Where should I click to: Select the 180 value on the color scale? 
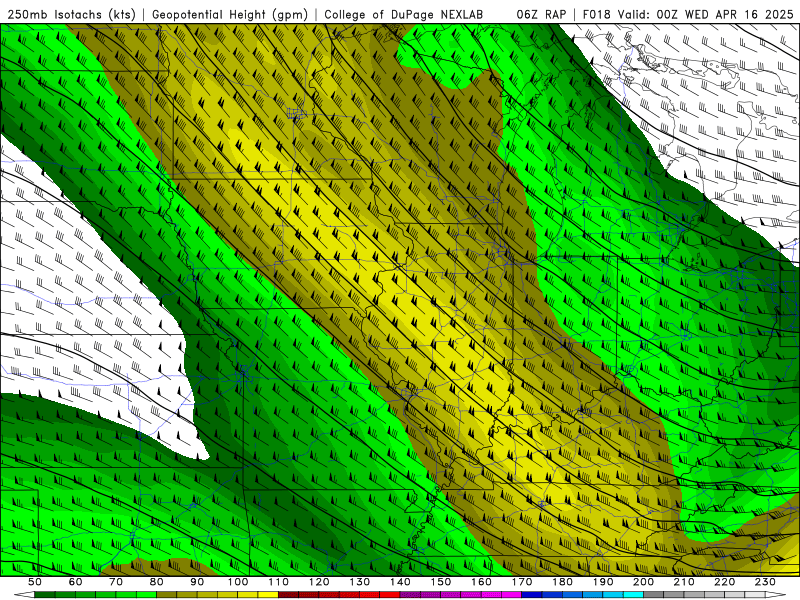pos(562,582)
